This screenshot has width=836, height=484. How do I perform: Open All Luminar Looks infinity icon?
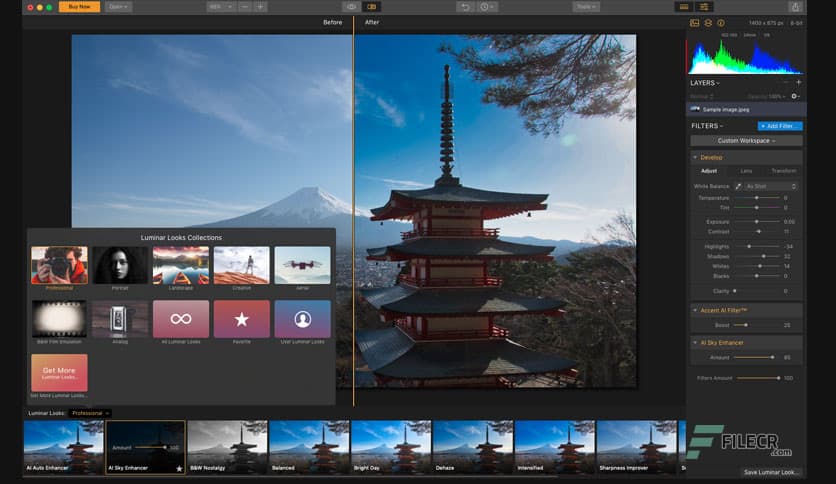181,319
